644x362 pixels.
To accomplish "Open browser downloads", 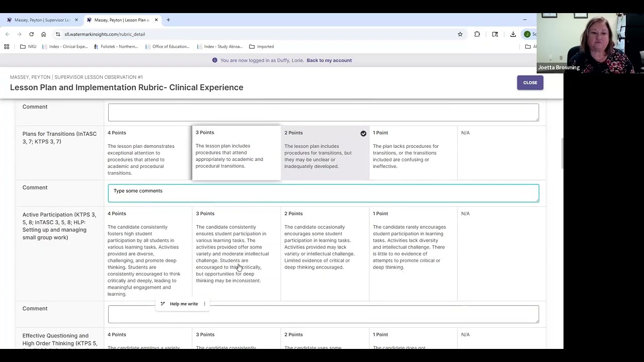I will 513,34.
